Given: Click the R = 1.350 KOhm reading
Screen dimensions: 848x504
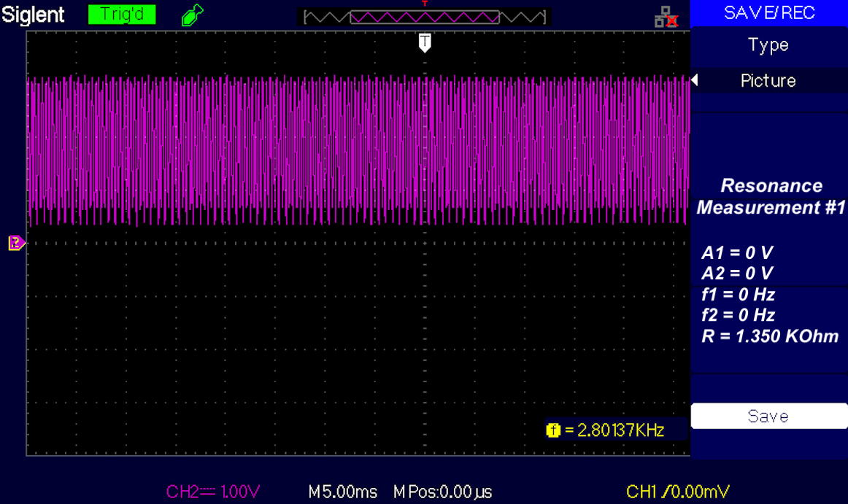Looking at the screenshot, I should click(768, 336).
